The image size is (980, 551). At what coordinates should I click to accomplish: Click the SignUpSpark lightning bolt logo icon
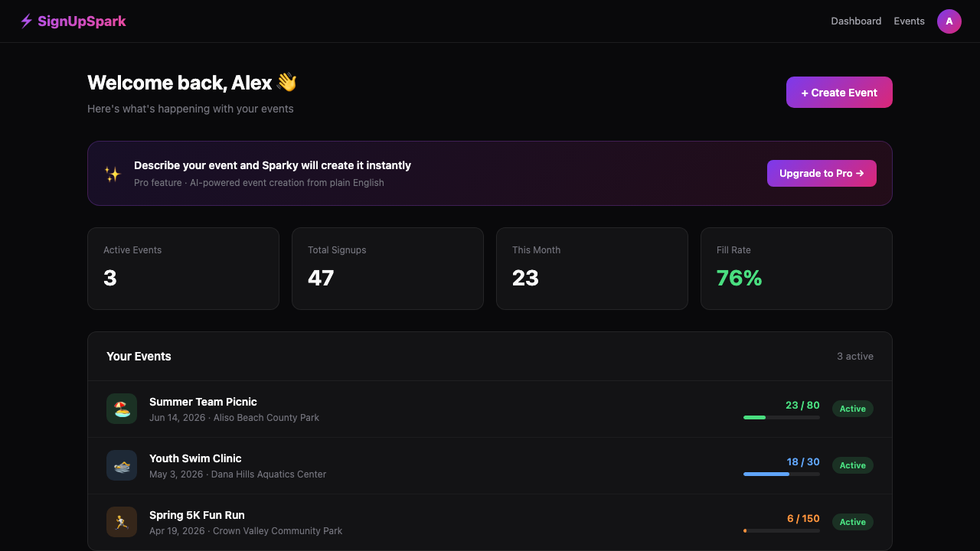coord(27,21)
